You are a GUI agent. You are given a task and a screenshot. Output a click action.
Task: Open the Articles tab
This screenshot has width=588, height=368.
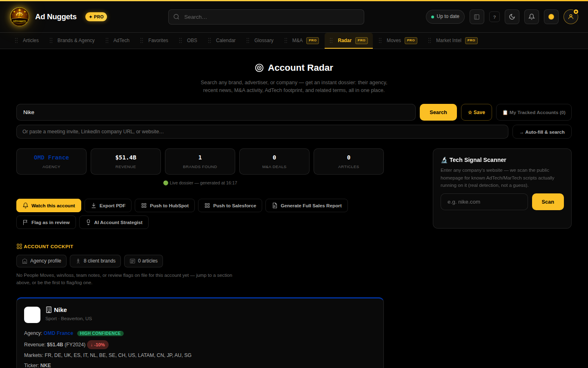pyautogui.click(x=31, y=40)
